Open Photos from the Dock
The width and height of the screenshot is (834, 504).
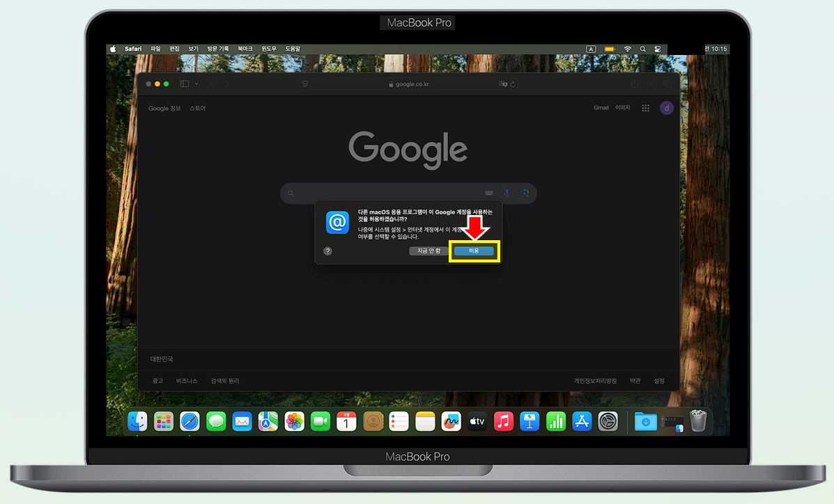(x=294, y=422)
